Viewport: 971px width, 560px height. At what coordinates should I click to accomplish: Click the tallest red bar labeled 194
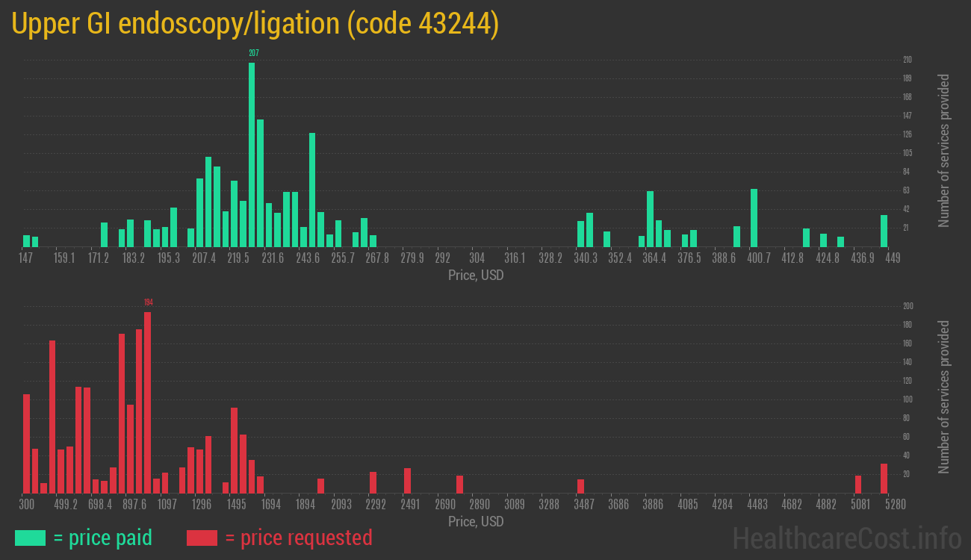[148, 402]
